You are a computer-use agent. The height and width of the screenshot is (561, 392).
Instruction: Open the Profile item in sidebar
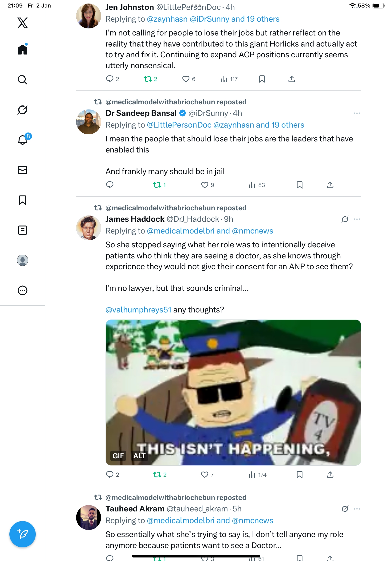pyautogui.click(x=23, y=260)
